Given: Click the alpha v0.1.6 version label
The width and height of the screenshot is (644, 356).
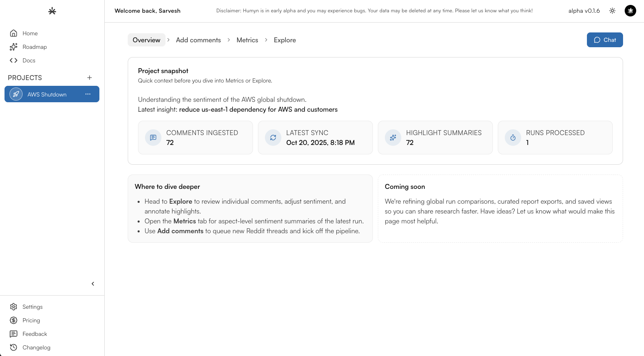Looking at the screenshot, I should [584, 11].
